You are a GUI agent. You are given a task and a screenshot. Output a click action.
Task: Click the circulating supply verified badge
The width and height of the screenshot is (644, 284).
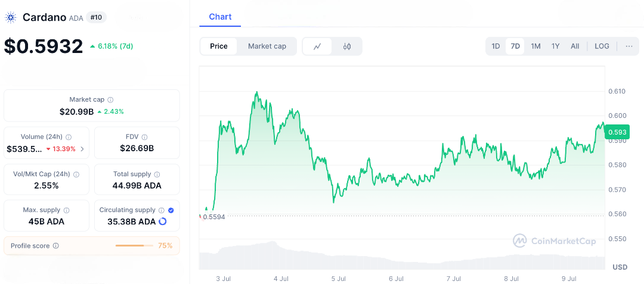(171, 210)
